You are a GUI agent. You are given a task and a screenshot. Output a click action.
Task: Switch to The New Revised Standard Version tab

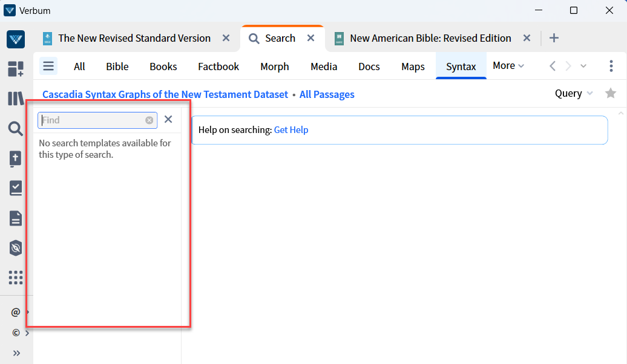pos(134,38)
